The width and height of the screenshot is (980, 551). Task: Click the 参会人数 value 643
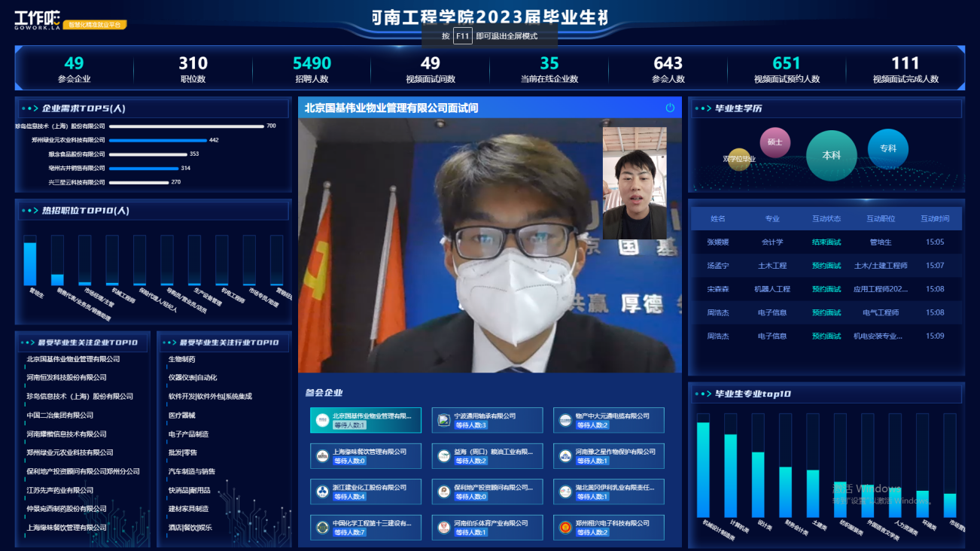coord(668,63)
